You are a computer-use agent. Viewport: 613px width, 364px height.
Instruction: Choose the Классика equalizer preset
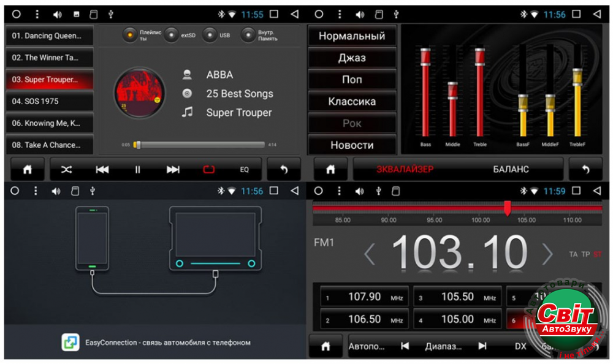[x=352, y=101]
